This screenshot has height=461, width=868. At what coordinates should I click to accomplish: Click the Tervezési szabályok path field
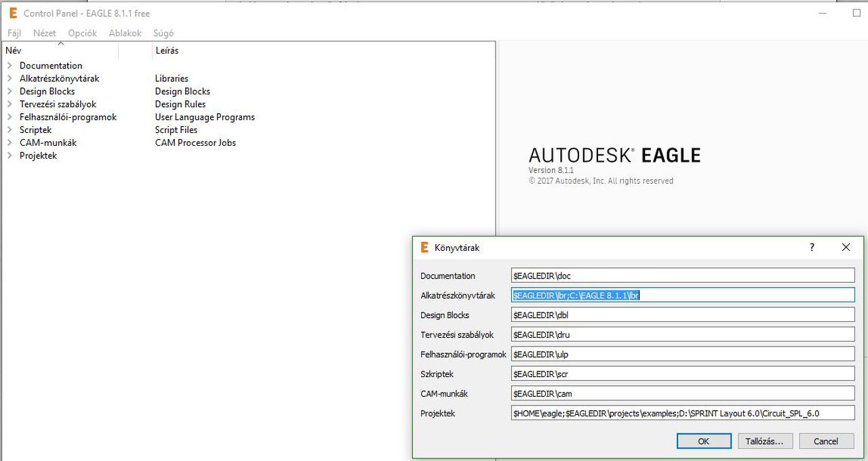683,334
